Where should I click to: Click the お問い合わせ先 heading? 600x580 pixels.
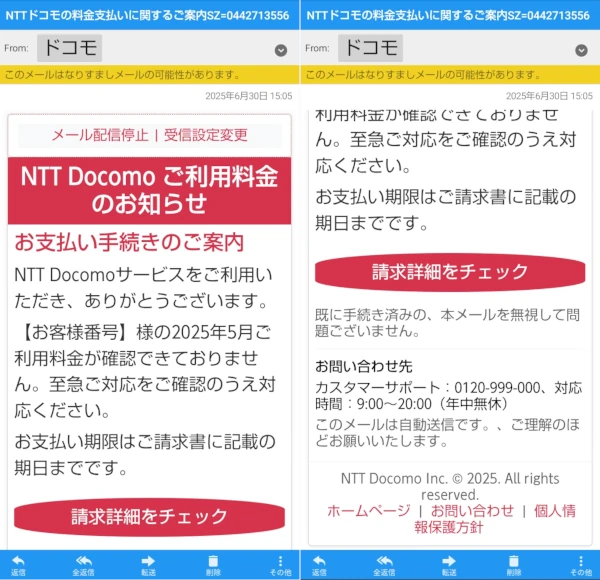click(x=364, y=367)
